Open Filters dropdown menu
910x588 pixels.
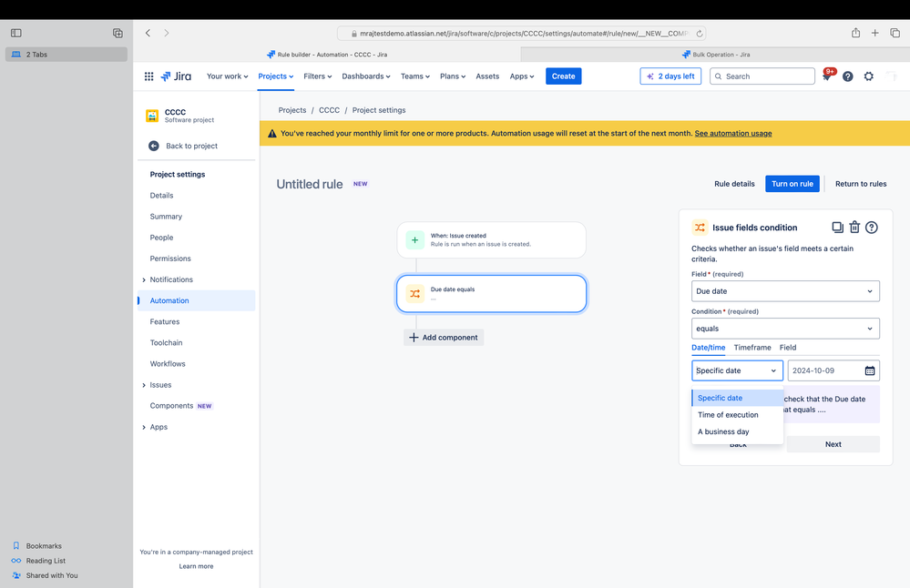coord(318,76)
